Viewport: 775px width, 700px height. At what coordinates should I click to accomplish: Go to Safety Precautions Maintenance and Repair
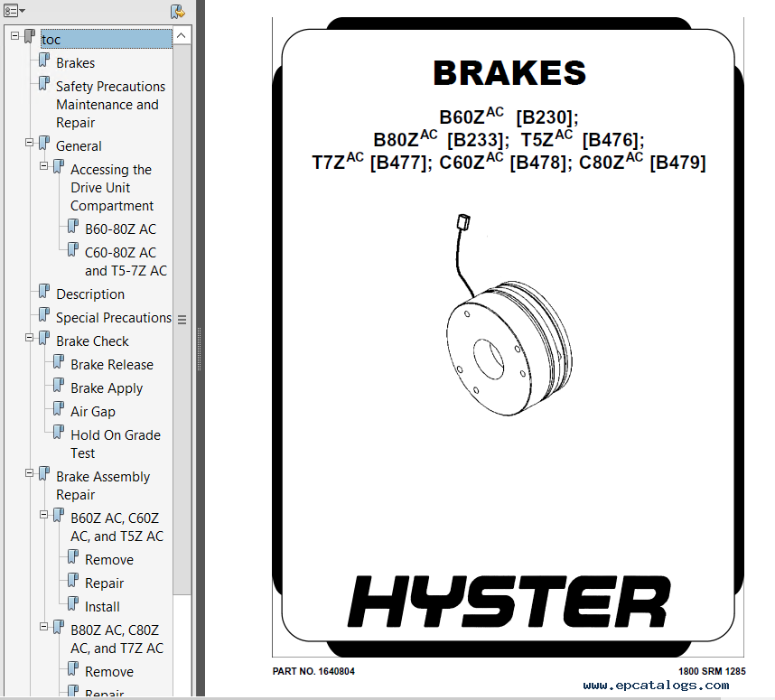pos(110,104)
